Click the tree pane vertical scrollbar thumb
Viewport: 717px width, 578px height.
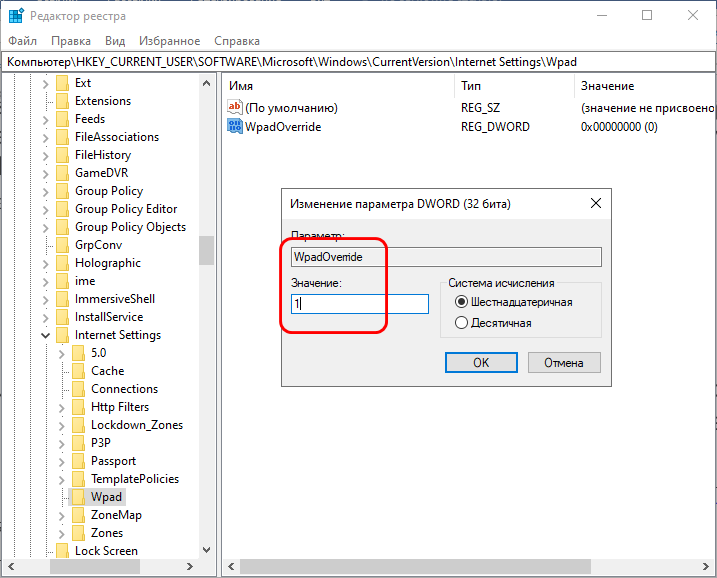click(x=206, y=250)
